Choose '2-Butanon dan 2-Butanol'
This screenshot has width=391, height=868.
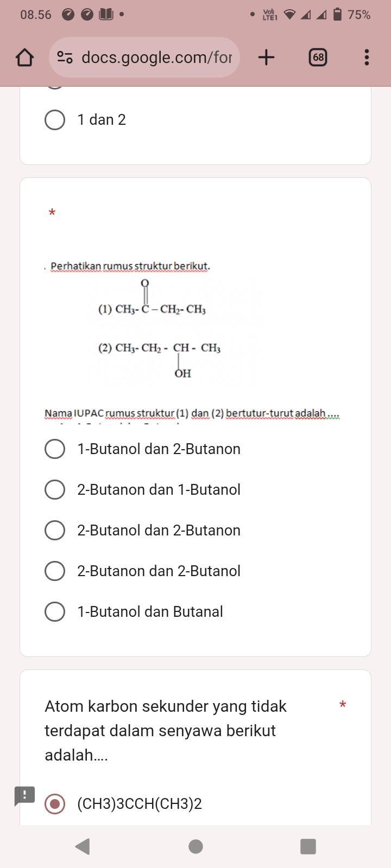[55, 571]
